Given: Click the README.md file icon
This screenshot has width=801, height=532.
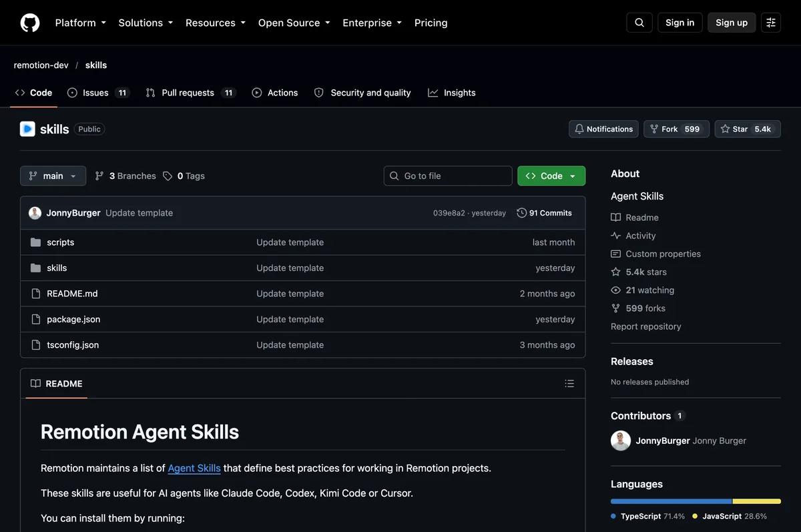Looking at the screenshot, I should (x=36, y=294).
